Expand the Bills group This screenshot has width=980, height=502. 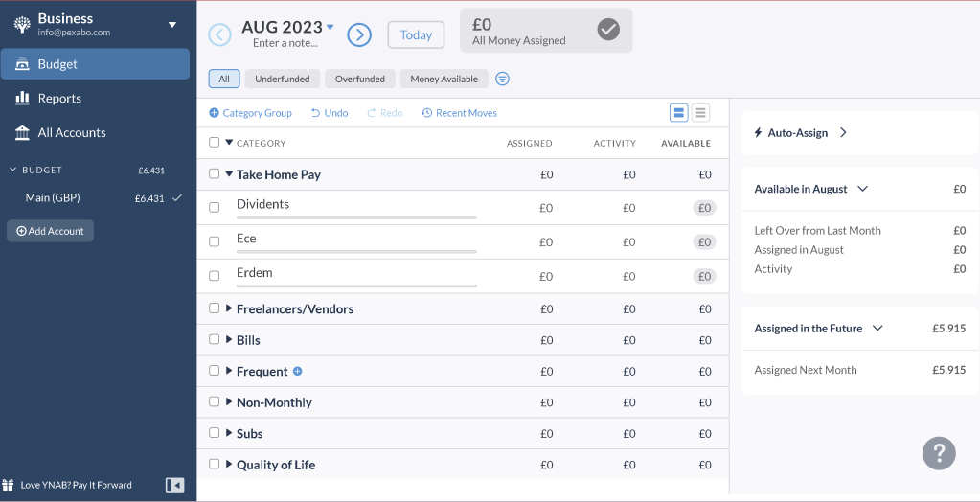[229, 339]
